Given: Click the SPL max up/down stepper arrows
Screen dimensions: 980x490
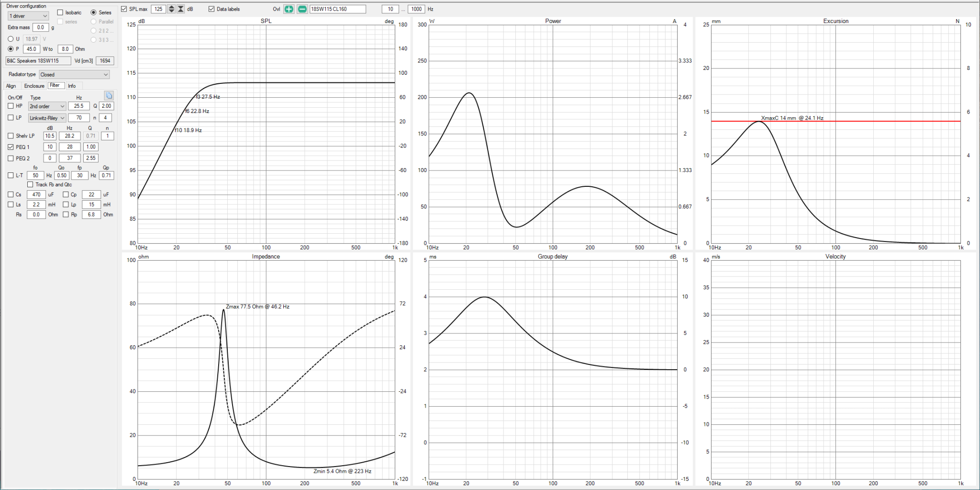Looking at the screenshot, I should [x=171, y=9].
